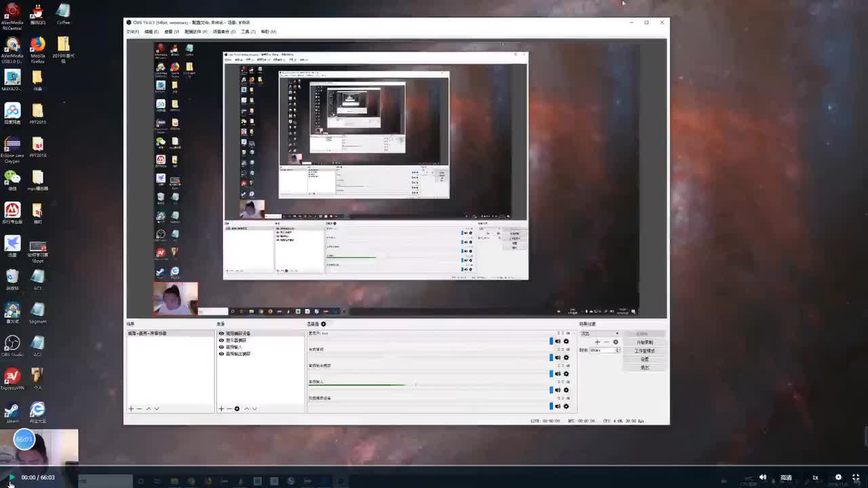Adjust the 音频输入 volume slider
Screen dimensions: 868x488
(x=551, y=390)
